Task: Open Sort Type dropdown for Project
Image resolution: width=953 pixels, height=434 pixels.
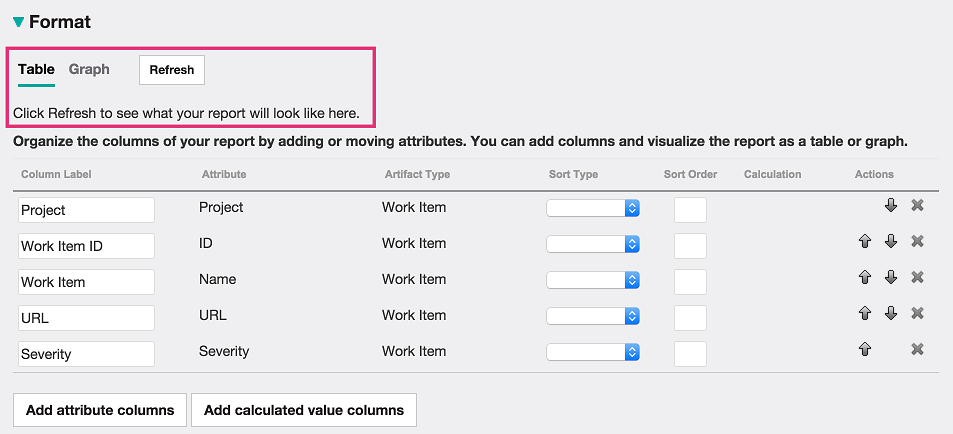Action: (592, 209)
